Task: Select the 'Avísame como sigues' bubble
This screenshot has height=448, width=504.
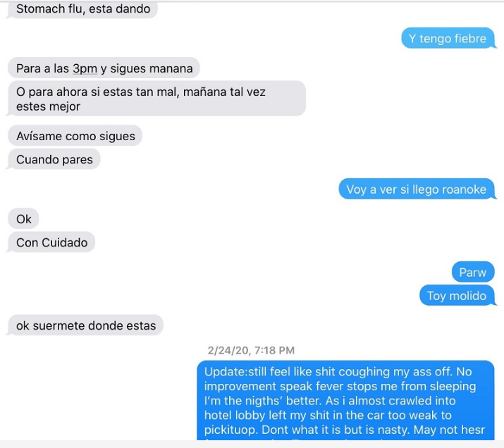Action: point(75,136)
